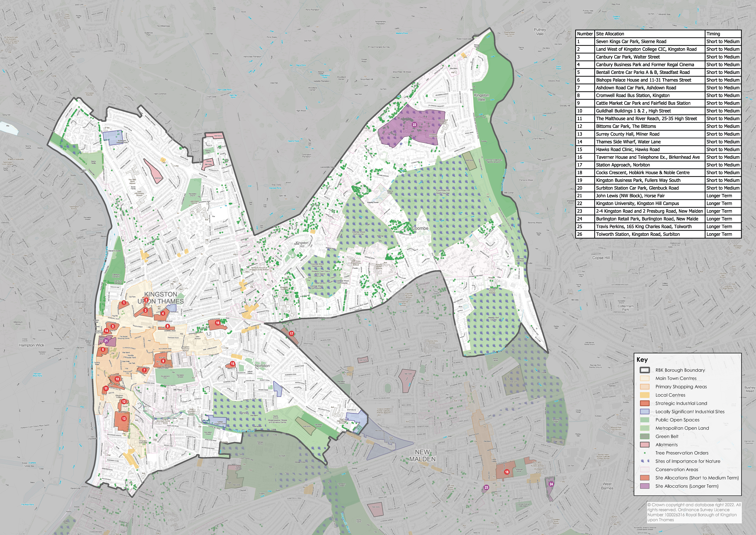756x535 pixels.
Task: Click the Tree Preservation Orders dot symbol
Action: click(645, 453)
